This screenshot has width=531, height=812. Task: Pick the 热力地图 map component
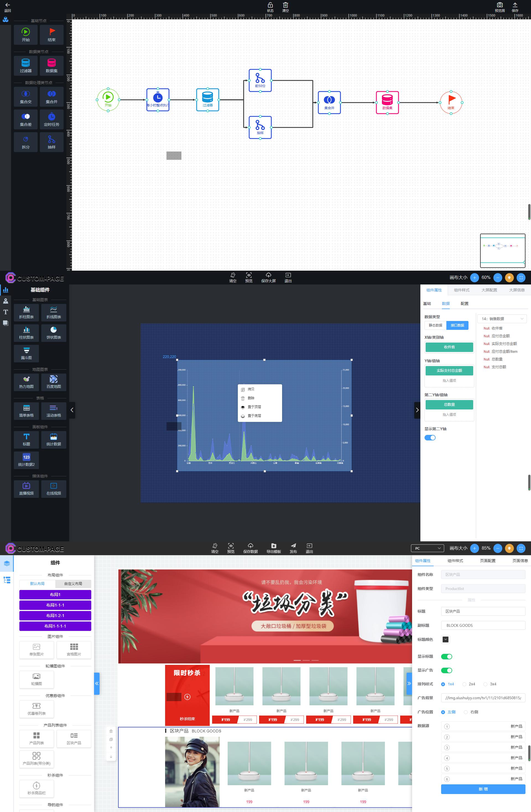pyautogui.click(x=26, y=382)
